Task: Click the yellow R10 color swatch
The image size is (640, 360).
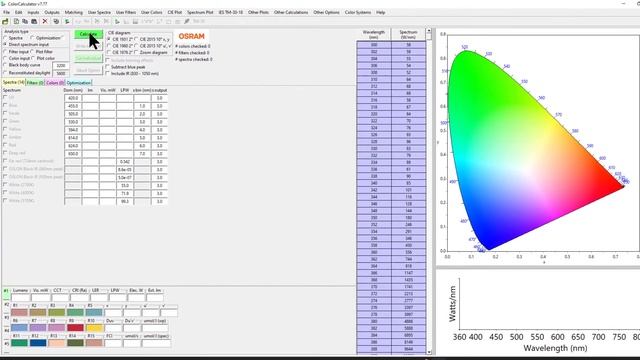Action: click(x=94, y=328)
